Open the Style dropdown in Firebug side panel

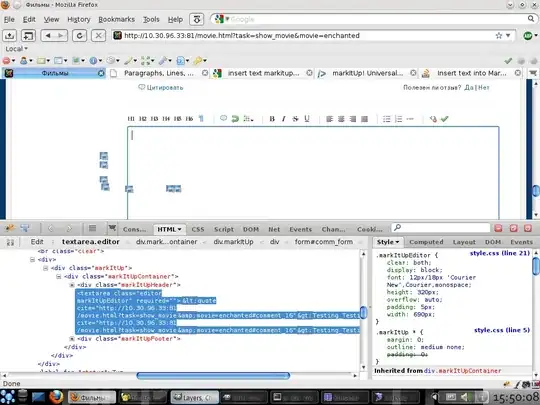(388, 242)
